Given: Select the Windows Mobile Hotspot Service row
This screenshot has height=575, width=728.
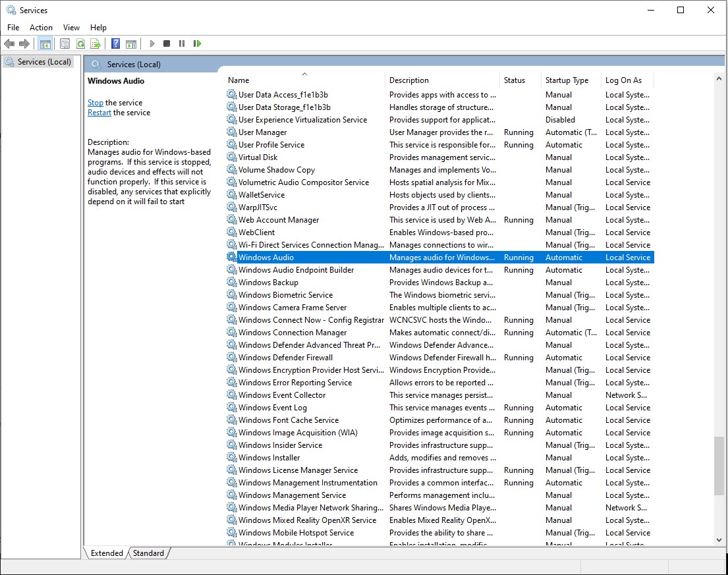Looking at the screenshot, I should click(440, 533).
